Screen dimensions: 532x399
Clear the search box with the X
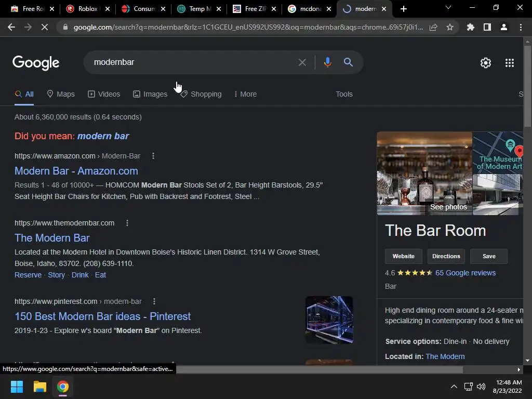(302, 62)
